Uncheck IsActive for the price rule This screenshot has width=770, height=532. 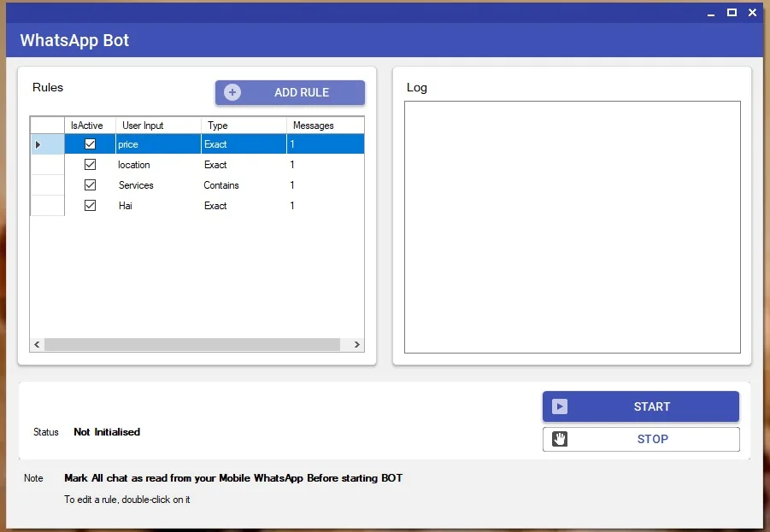[x=90, y=144]
